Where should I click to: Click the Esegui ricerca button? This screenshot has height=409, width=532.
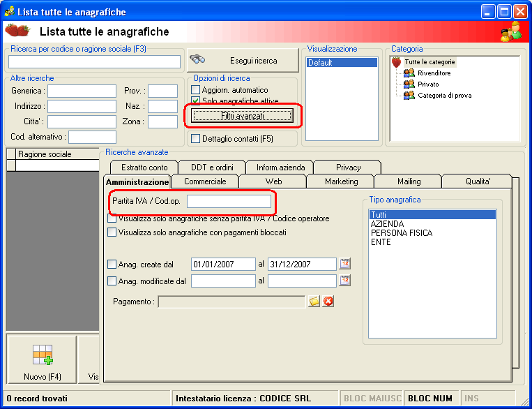(243, 61)
